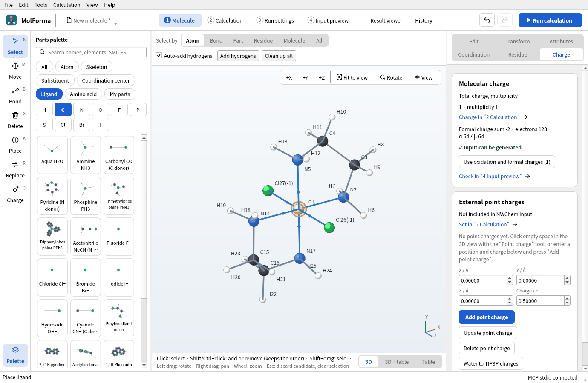Open the View eye menu
588x383 pixels.
[x=423, y=77]
